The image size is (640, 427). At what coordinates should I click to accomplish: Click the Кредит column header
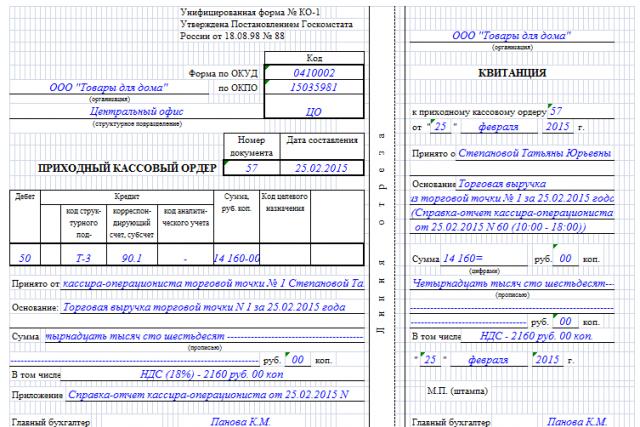click(127, 196)
